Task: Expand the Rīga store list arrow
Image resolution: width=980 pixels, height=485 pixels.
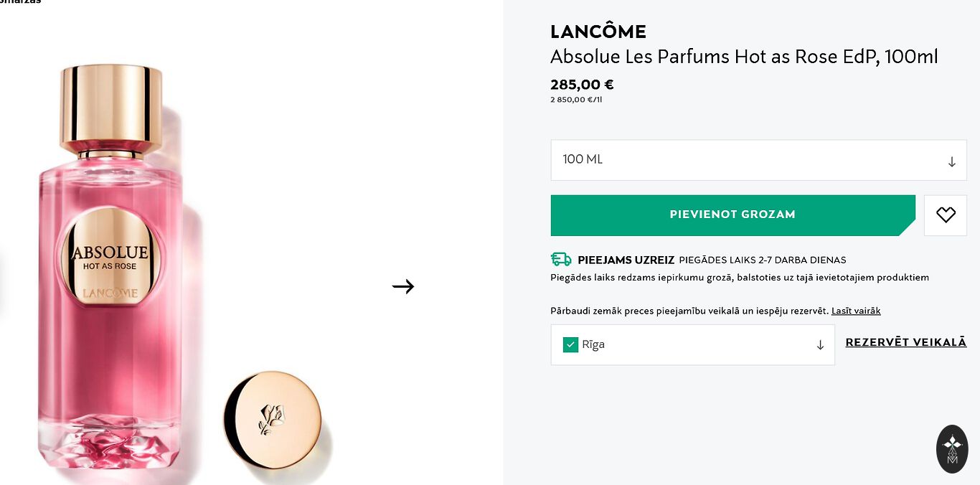Action: [820, 345]
